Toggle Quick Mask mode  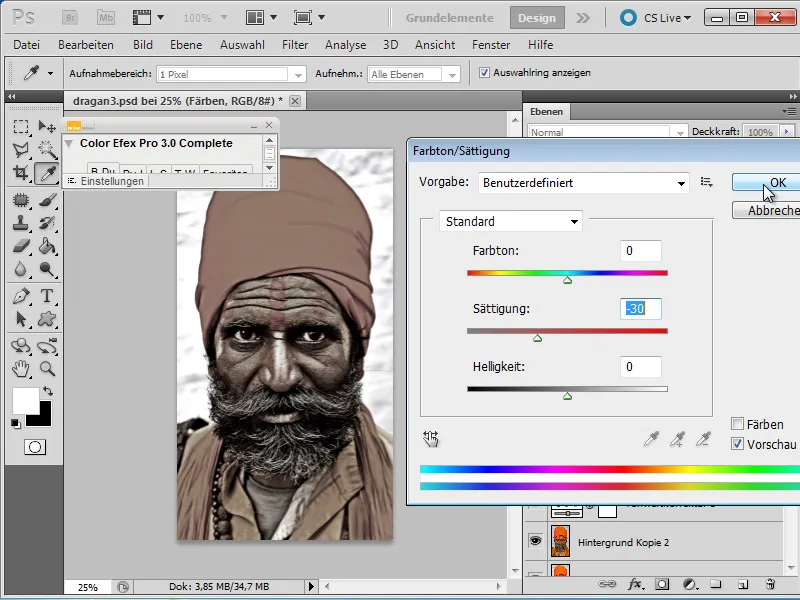(35, 447)
